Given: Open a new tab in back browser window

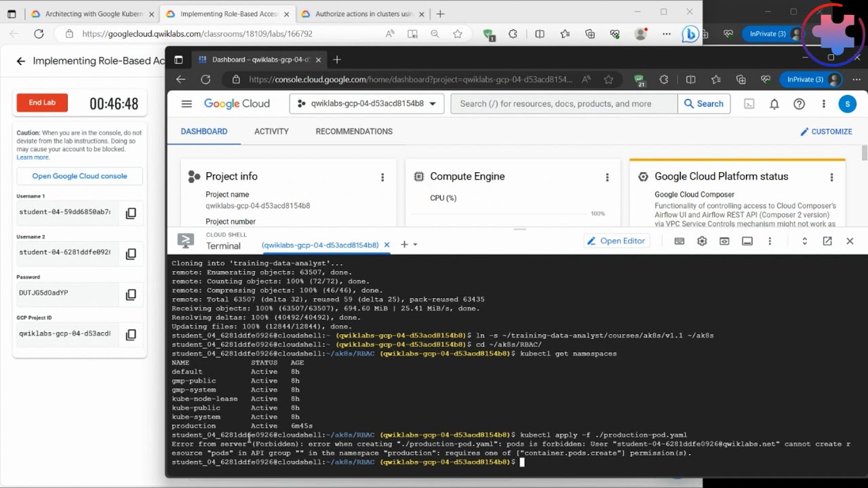Looking at the screenshot, I should (x=441, y=14).
